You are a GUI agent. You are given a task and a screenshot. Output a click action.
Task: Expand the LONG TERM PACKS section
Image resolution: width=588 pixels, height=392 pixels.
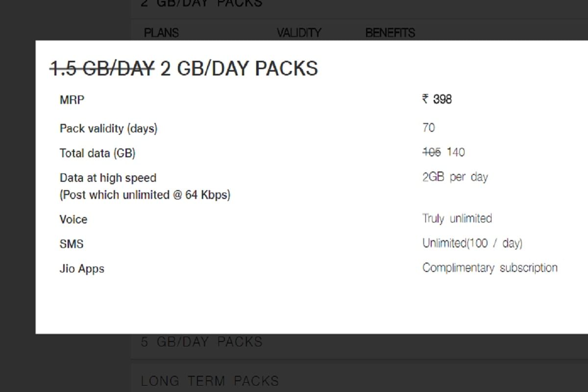[209, 380]
